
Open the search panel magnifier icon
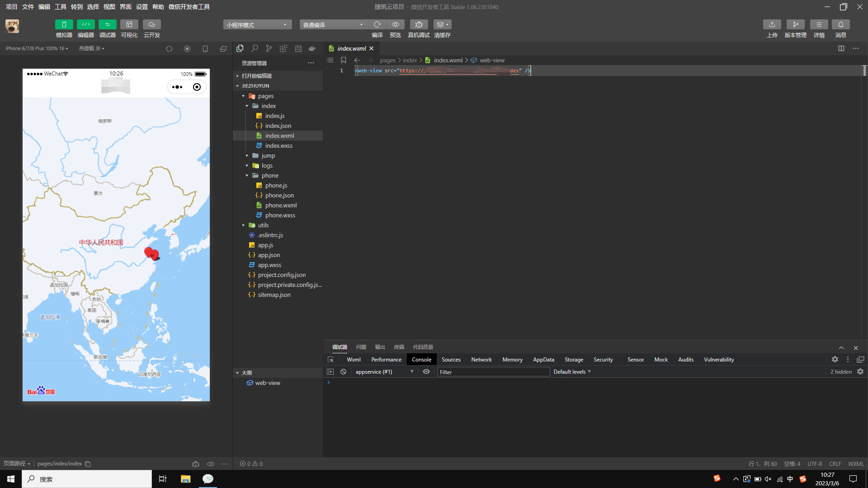click(x=255, y=48)
